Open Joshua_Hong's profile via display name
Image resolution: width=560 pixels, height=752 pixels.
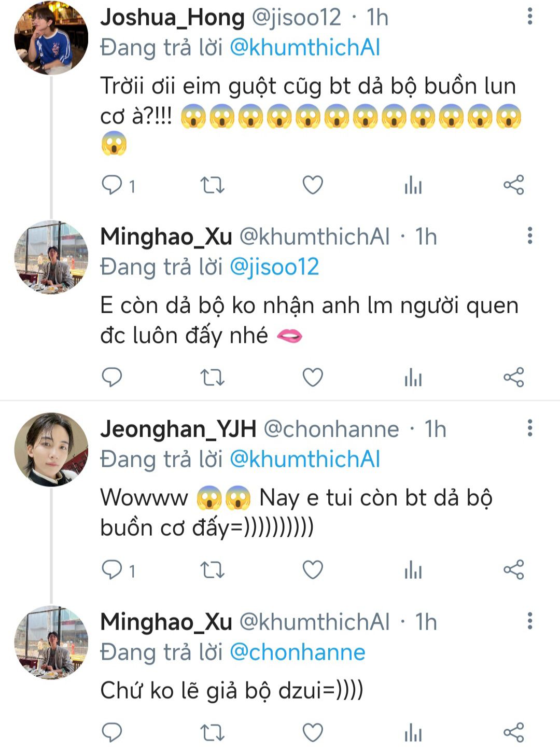coord(172,18)
